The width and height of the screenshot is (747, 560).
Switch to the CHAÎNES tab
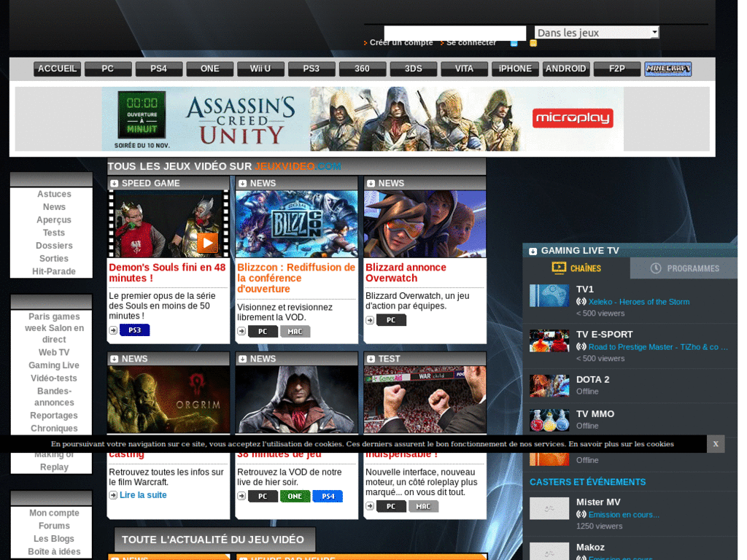point(576,268)
